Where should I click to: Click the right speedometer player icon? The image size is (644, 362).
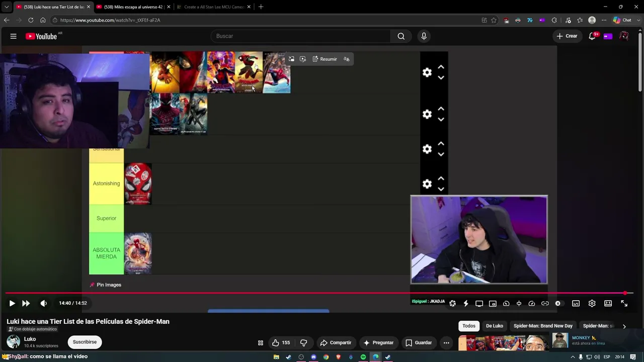tap(532, 304)
